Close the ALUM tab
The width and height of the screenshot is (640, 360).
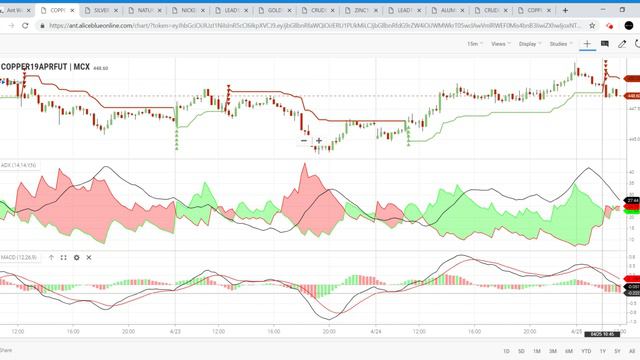click(x=462, y=10)
